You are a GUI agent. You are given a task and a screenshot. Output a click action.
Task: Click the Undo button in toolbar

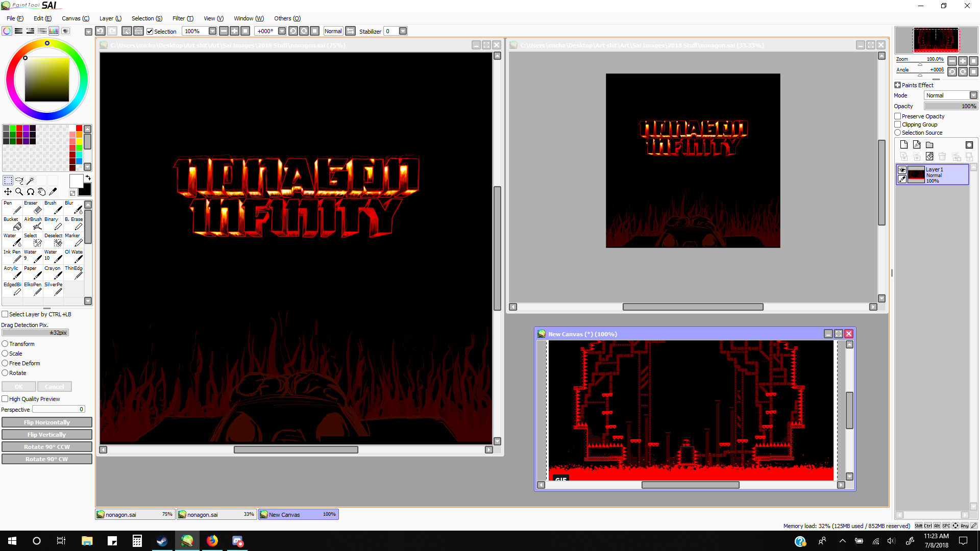[101, 31]
